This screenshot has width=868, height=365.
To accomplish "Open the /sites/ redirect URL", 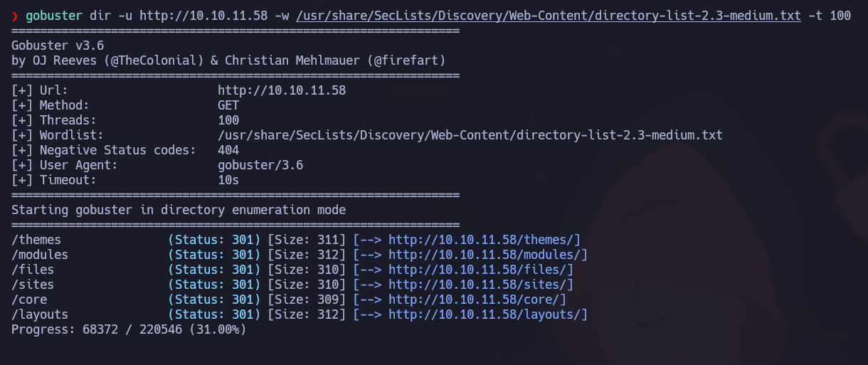I will point(480,285).
